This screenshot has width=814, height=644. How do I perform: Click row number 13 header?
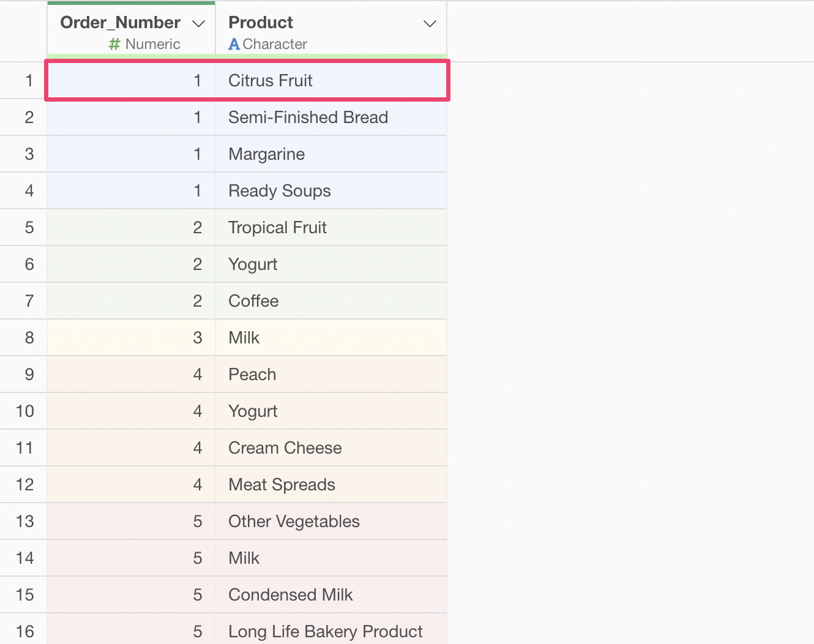[x=24, y=522]
